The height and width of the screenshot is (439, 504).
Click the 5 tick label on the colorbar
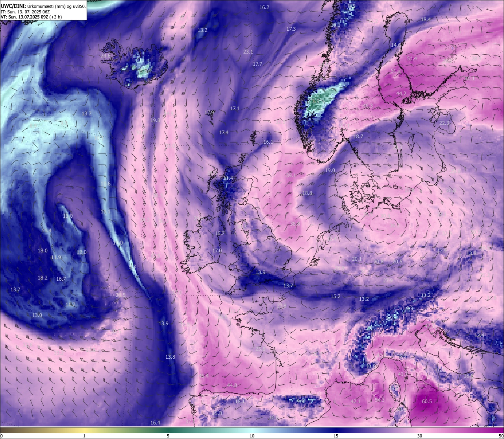pyautogui.click(x=168, y=436)
